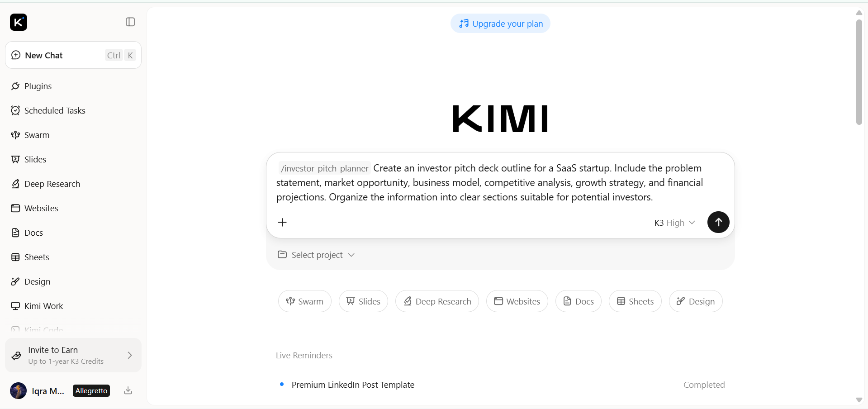Send message with the up arrow button
Viewport: 868px width, 409px height.
point(718,222)
